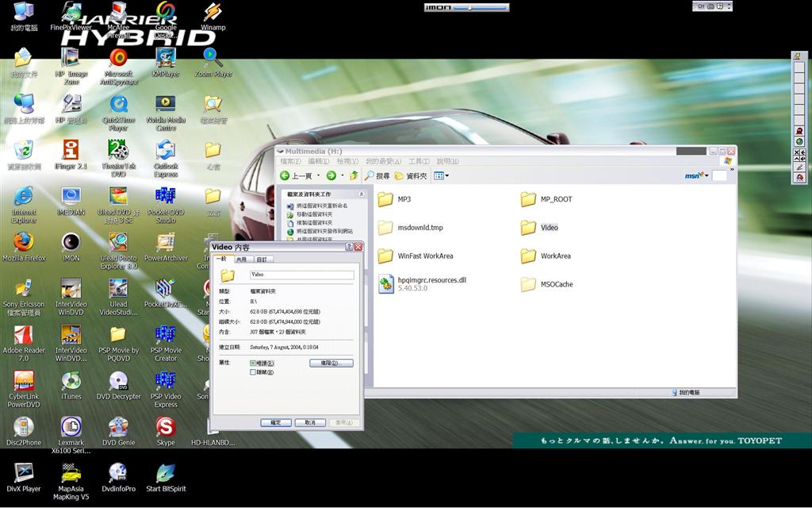
Task: Click the Up folder icon in Explorer toolbar
Action: click(x=354, y=175)
